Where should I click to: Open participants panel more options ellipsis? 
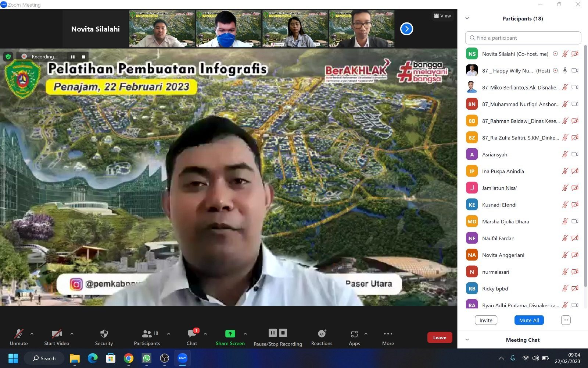566,320
